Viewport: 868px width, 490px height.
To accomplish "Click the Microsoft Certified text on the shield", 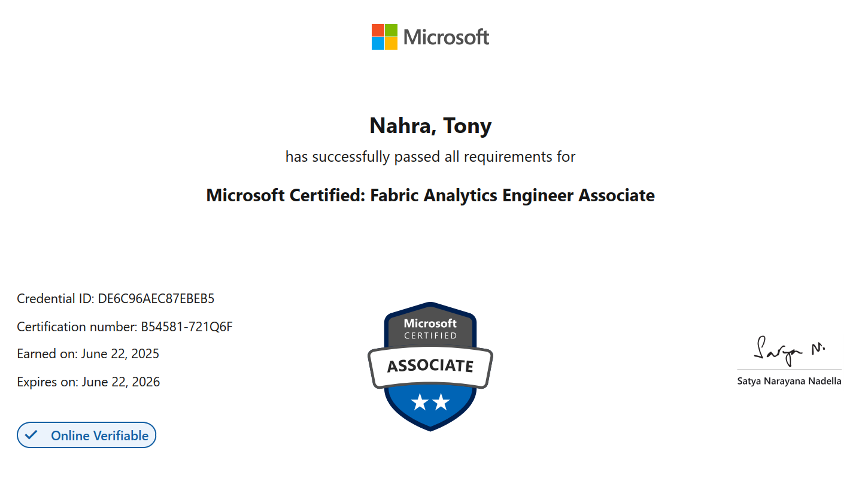I will click(430, 329).
